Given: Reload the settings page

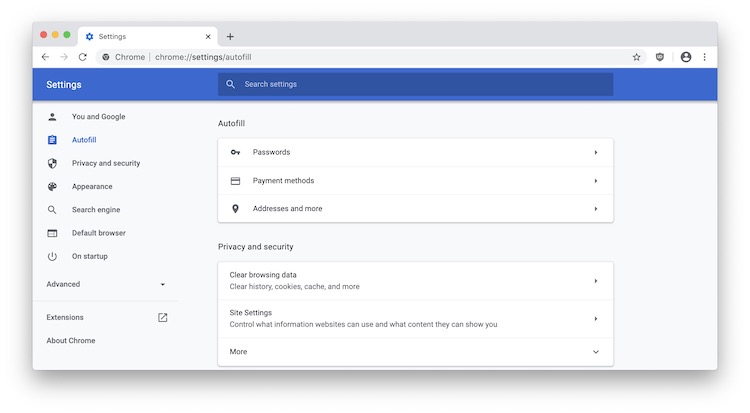Looking at the screenshot, I should pyautogui.click(x=83, y=57).
